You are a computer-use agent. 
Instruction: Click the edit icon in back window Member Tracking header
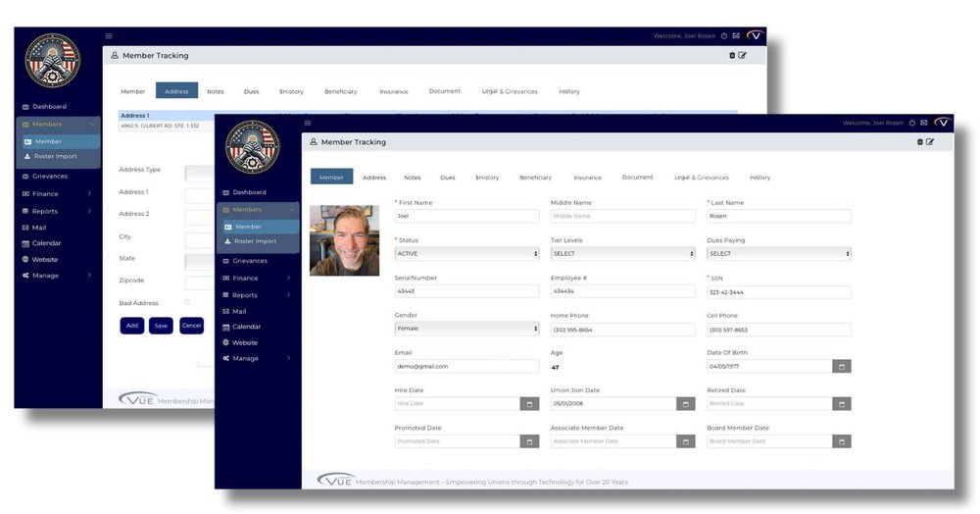click(x=743, y=56)
